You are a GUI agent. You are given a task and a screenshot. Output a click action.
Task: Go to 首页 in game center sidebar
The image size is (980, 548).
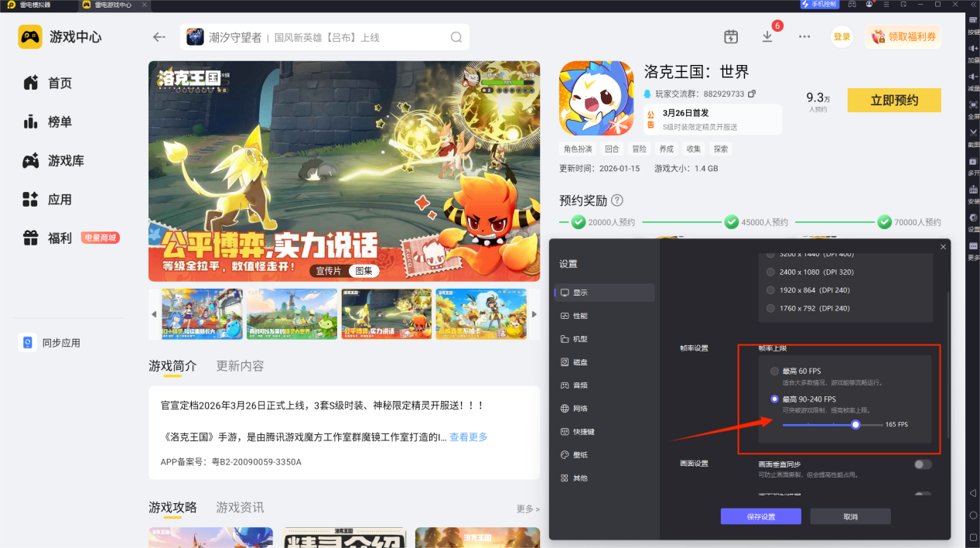tap(60, 83)
